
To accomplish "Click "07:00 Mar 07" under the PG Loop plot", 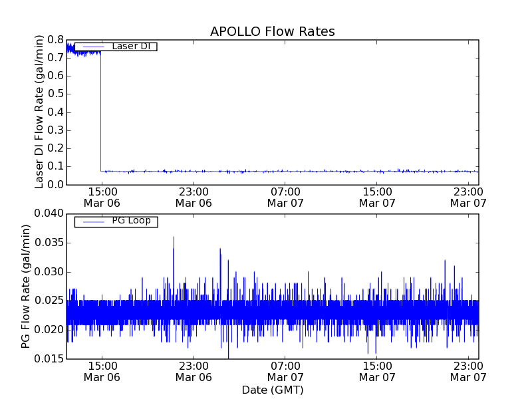I will tap(285, 372).
